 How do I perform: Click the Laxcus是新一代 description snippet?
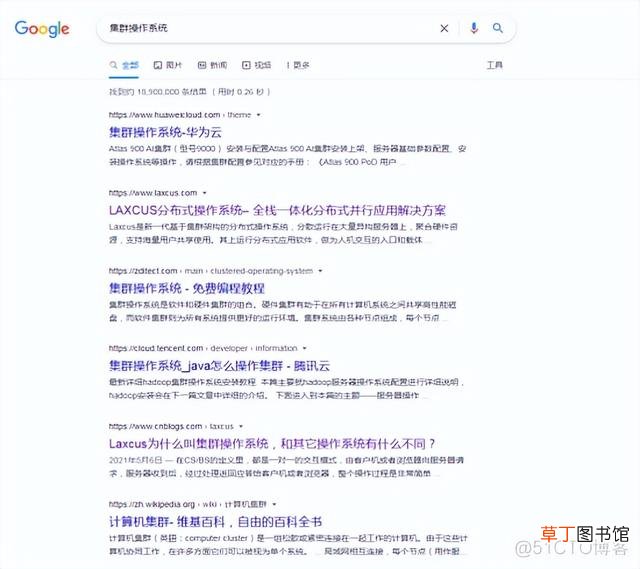pos(283,233)
